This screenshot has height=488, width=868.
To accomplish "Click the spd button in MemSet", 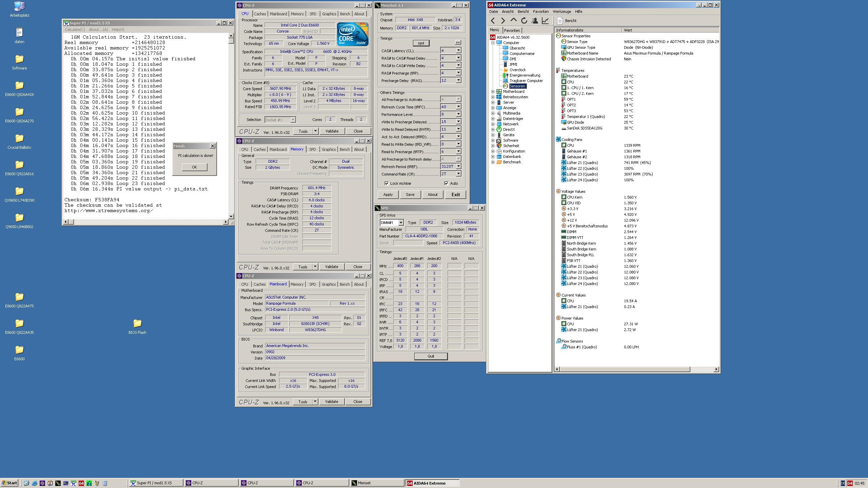I will [421, 43].
